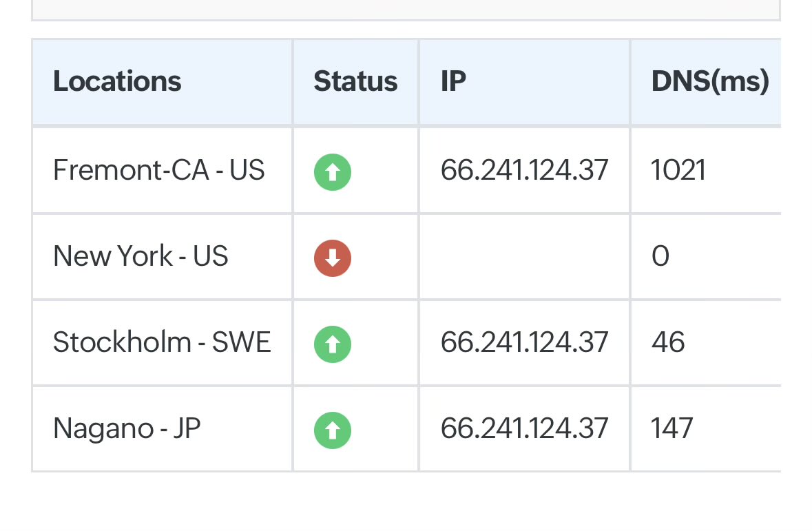The width and height of the screenshot is (812, 531).
Task: Select Fremont-CA - US location cell
Action: coord(159,170)
